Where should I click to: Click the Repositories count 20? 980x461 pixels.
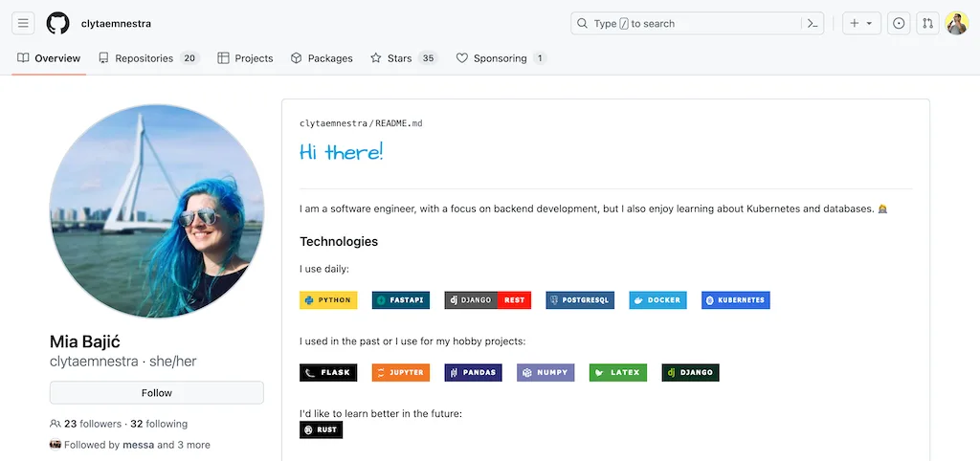[x=189, y=58]
